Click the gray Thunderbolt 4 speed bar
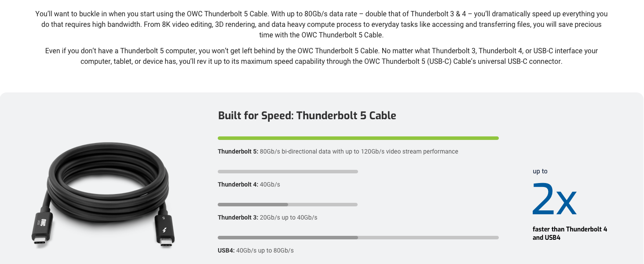This screenshot has height=264, width=644. point(288,172)
